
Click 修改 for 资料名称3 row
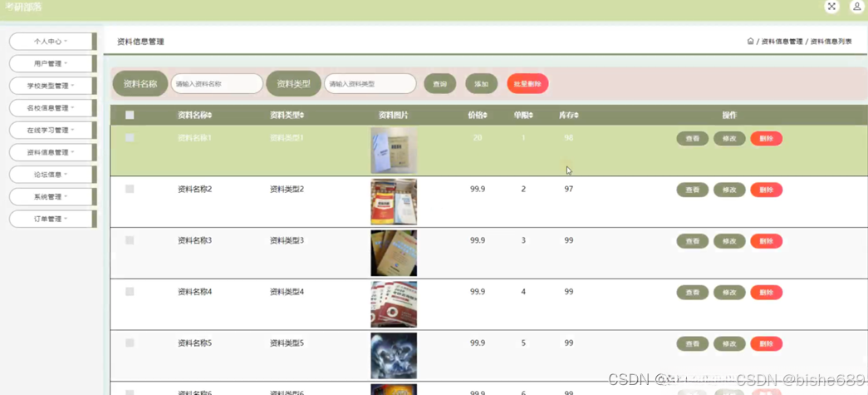pyautogui.click(x=729, y=241)
